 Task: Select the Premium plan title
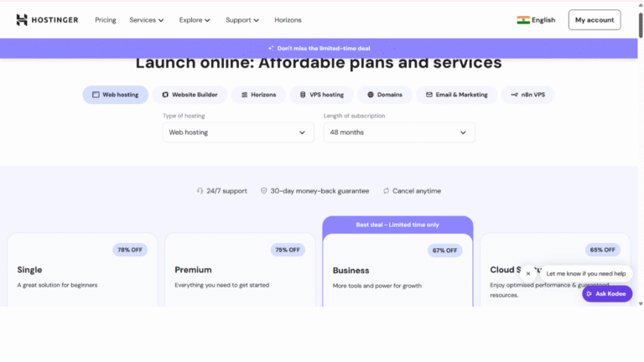point(193,270)
